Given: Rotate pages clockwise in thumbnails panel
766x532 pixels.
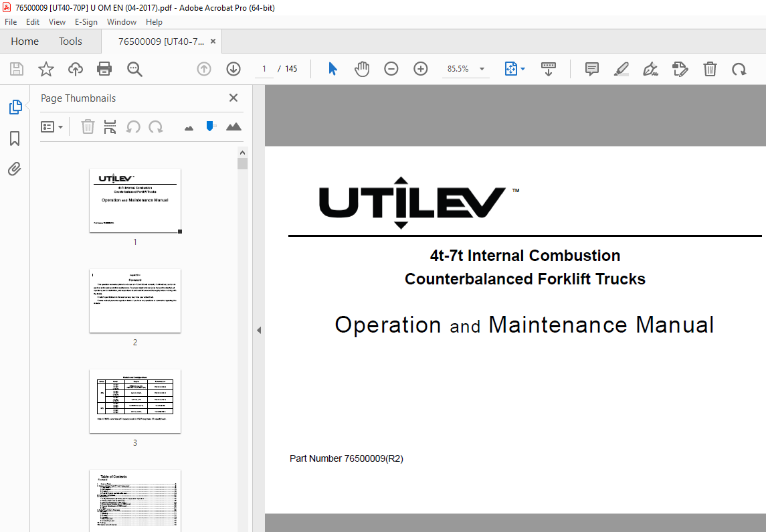Looking at the screenshot, I should [x=156, y=127].
